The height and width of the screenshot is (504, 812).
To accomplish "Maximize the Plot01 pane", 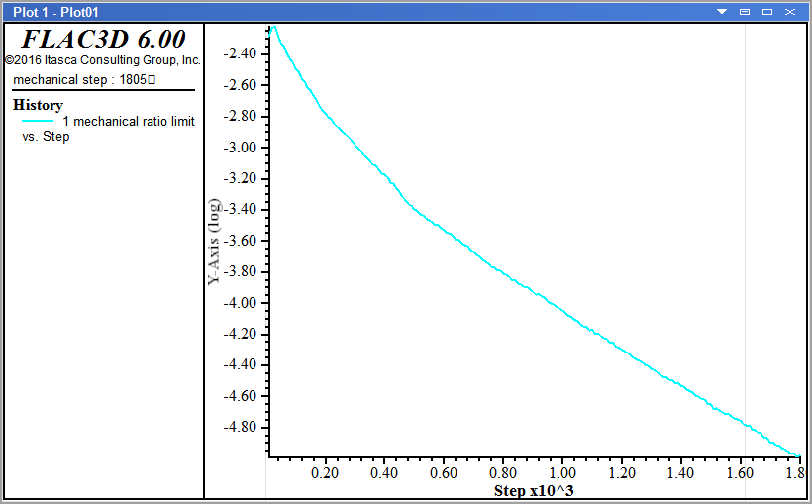I will (767, 12).
